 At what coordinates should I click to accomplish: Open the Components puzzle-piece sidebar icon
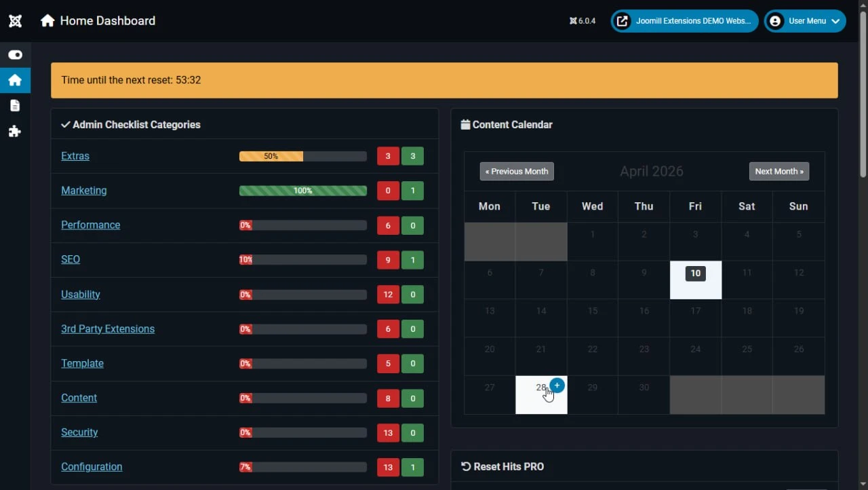[x=15, y=131]
